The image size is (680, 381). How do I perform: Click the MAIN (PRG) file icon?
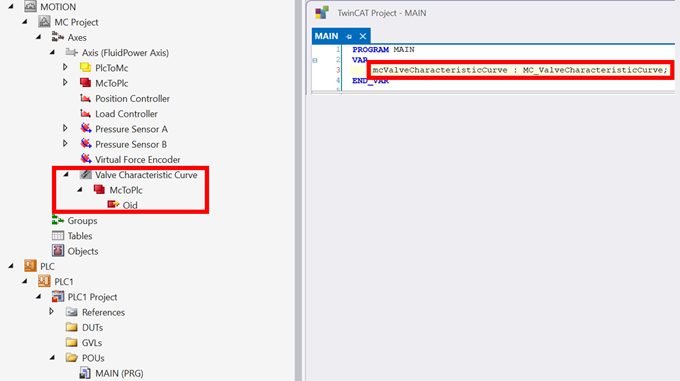[85, 373]
